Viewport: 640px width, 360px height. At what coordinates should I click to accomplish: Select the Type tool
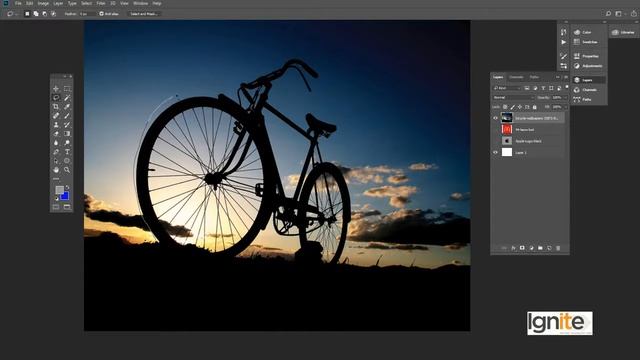pos(67,152)
